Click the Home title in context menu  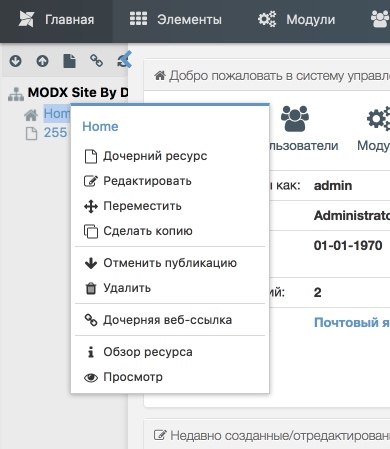[x=100, y=126]
